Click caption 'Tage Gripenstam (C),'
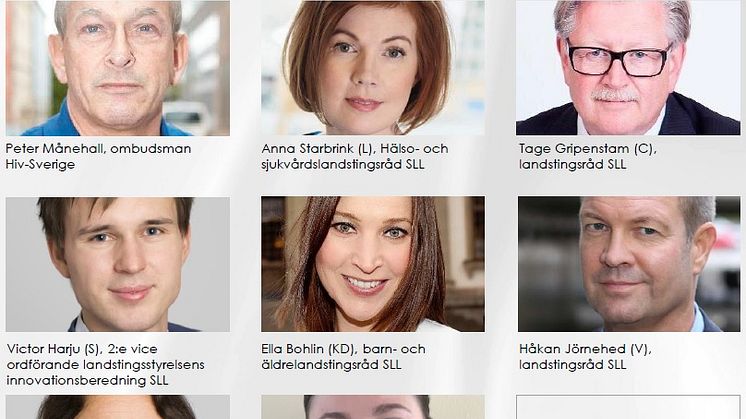This screenshot has width=746, height=419. click(x=588, y=148)
